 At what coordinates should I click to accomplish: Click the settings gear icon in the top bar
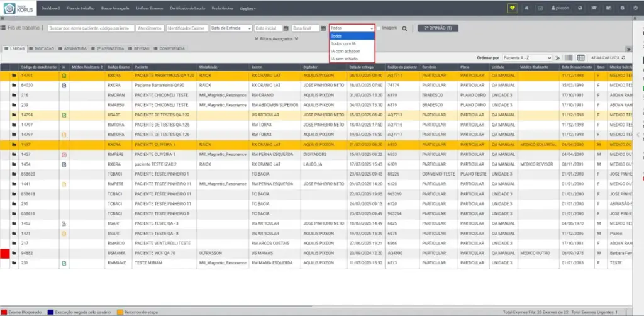[x=622, y=8]
